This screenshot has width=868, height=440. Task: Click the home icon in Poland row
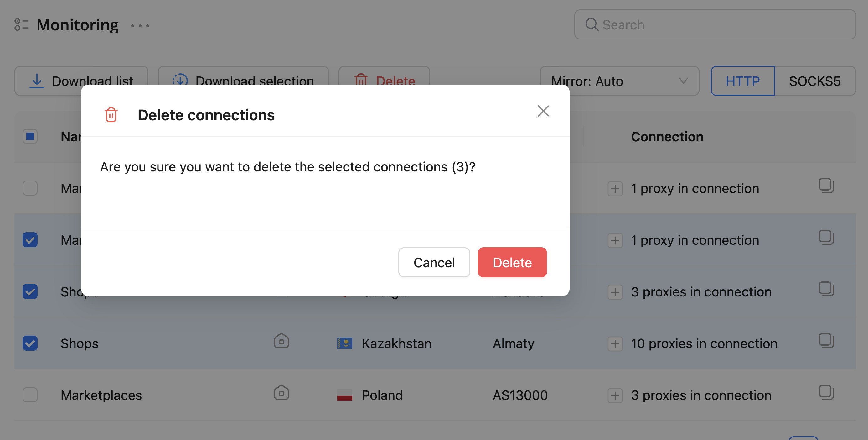(x=282, y=393)
